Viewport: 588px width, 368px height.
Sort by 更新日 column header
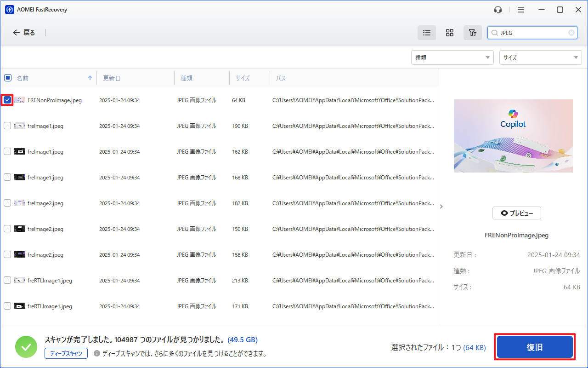[x=112, y=78]
